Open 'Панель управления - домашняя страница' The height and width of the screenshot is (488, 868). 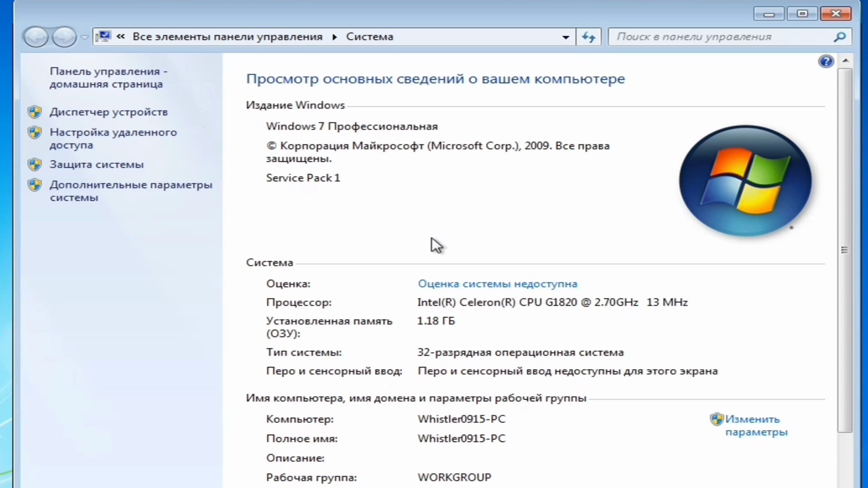click(x=108, y=78)
